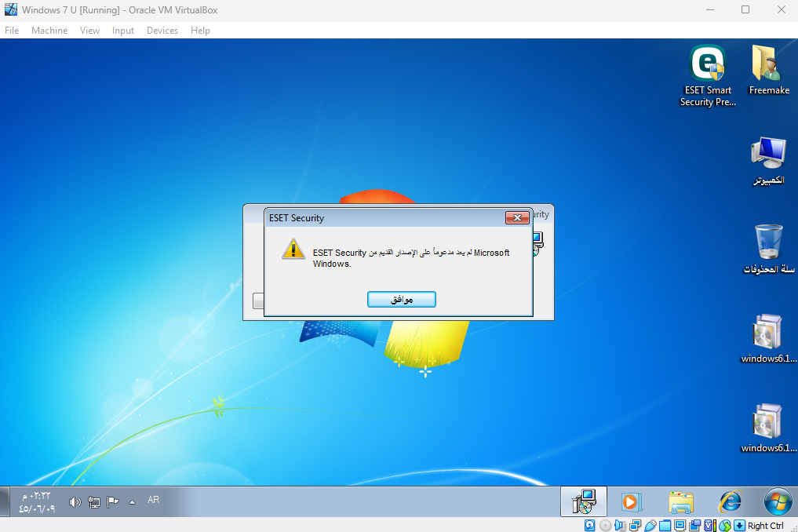Open the File menu of VirtualBox

[x=12, y=31]
